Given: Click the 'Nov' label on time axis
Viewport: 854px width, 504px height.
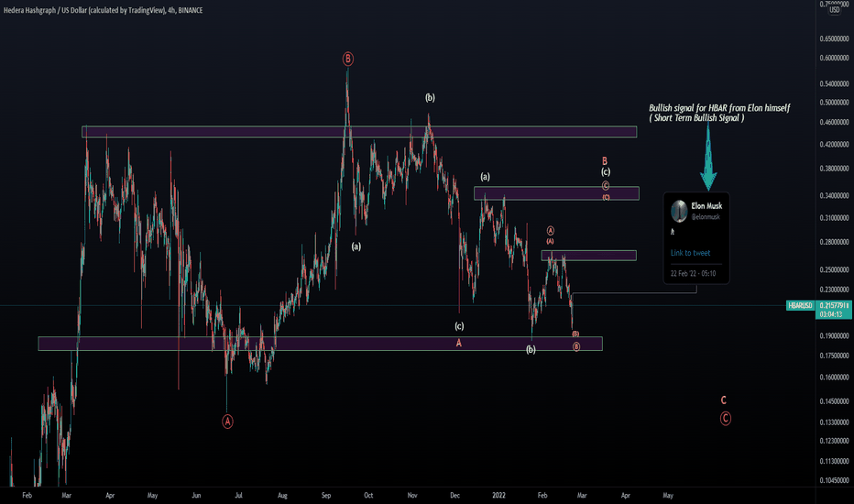Looking at the screenshot, I should coord(412,496).
